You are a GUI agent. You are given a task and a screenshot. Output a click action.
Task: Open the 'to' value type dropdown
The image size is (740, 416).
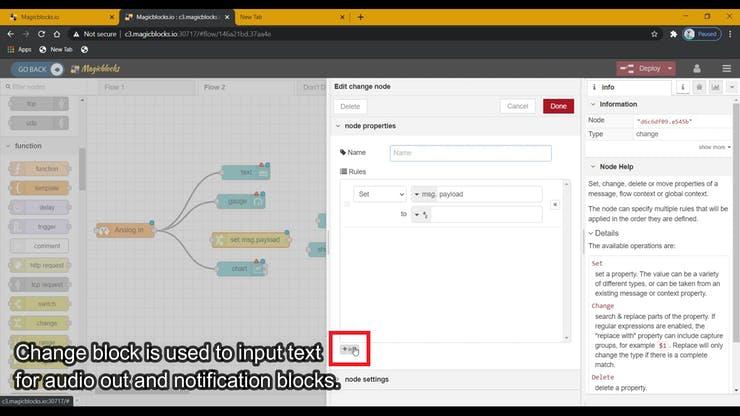[x=420, y=214]
